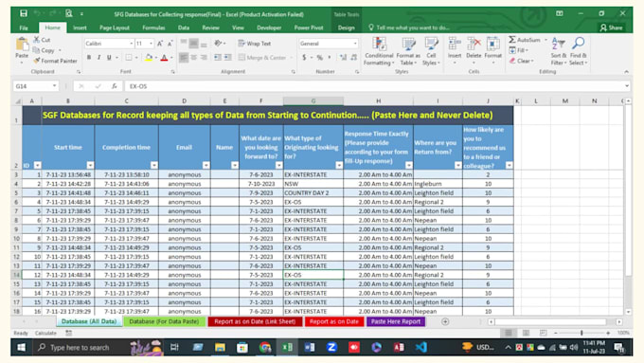Open the Start time column filter dropdown
The width and height of the screenshot is (644, 363).
(90, 165)
